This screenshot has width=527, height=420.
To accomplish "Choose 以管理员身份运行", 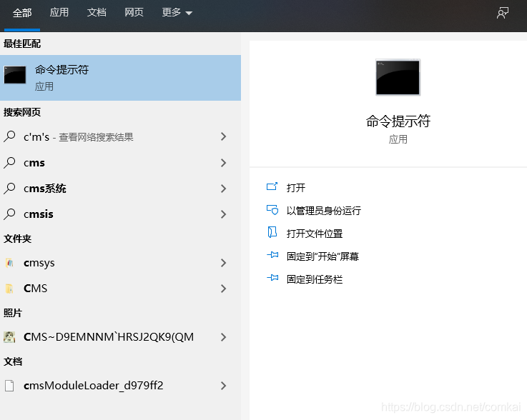I will click(x=324, y=211).
